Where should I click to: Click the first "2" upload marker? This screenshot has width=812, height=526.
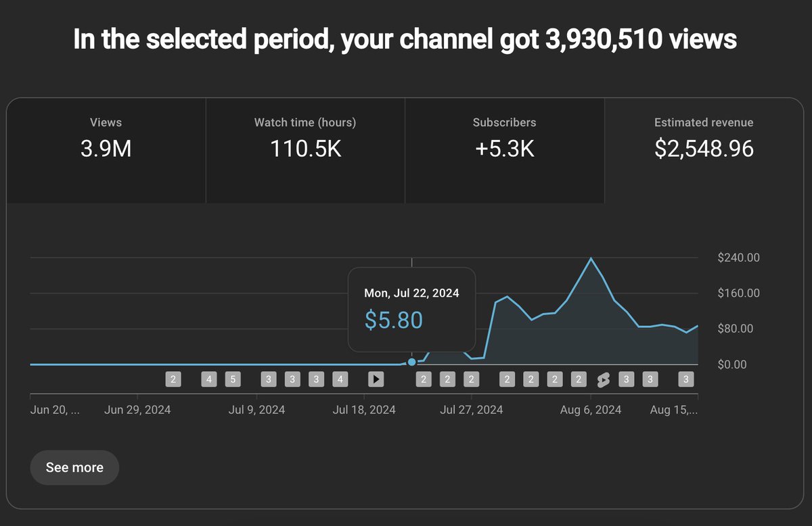pyautogui.click(x=173, y=379)
